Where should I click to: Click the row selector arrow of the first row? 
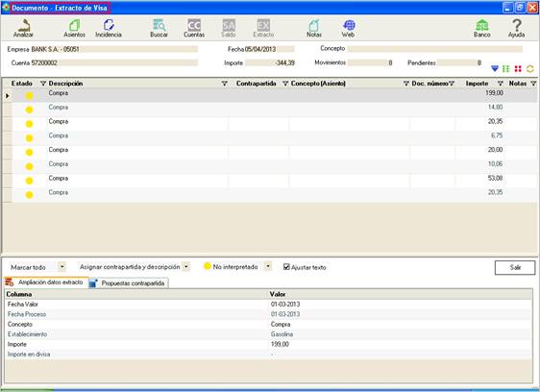(x=8, y=96)
